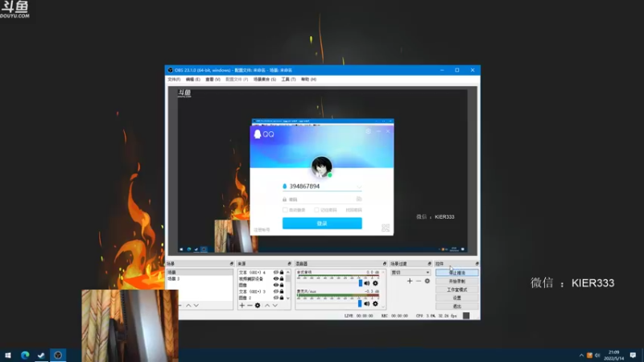644x362 pixels.
Task: Click the sources list scroll-up arrow
Action: 288,272
